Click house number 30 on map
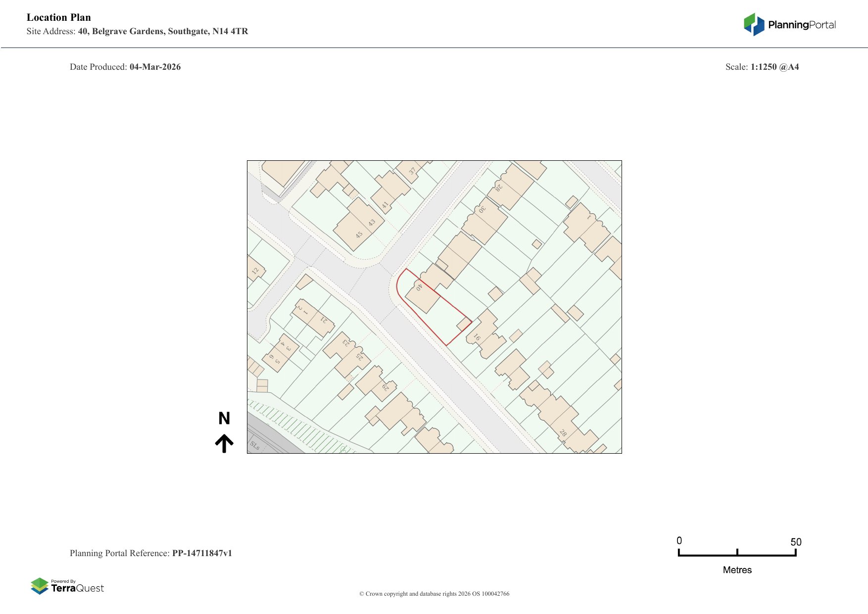868x614 pixels. 482,209
